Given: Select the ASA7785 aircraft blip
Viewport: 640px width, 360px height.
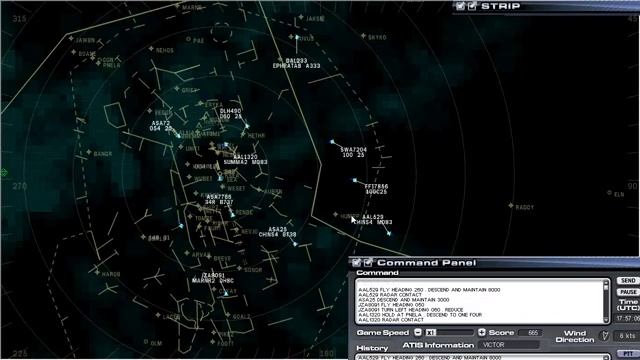Looking at the screenshot, I should pyautogui.click(x=233, y=215).
